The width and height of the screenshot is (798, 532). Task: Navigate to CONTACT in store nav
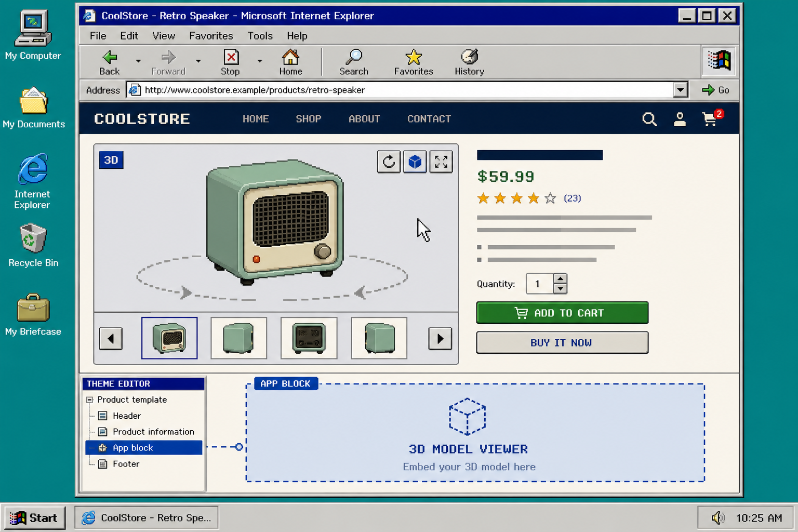tap(429, 119)
